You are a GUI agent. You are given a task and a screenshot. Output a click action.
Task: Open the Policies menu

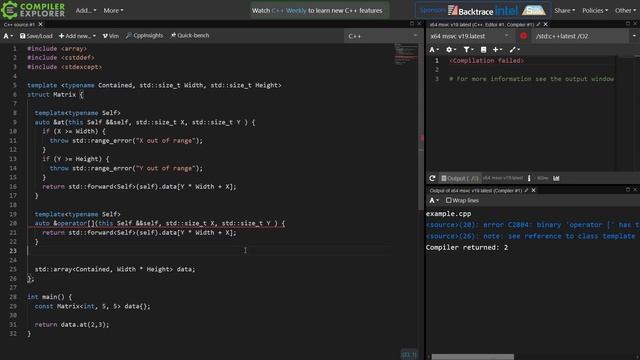pyautogui.click(x=594, y=11)
